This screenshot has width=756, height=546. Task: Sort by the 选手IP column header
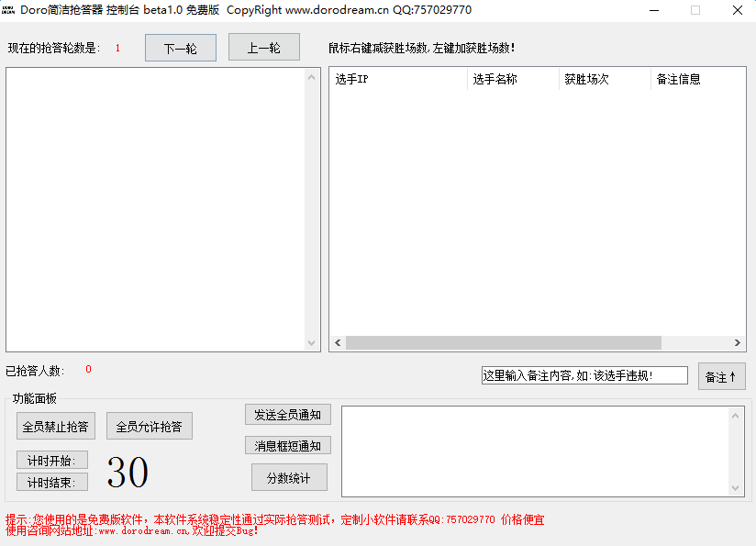[x=398, y=79]
